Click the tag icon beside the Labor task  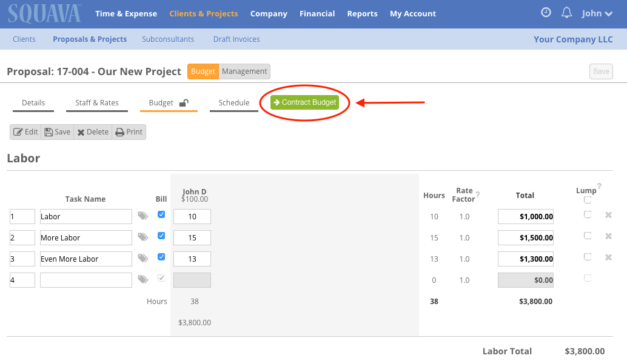pyautogui.click(x=142, y=216)
